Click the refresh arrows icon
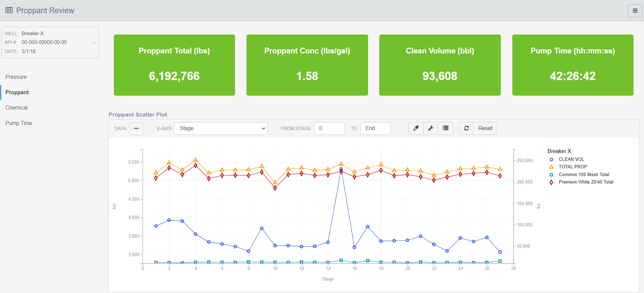The image size is (644, 293). click(466, 128)
